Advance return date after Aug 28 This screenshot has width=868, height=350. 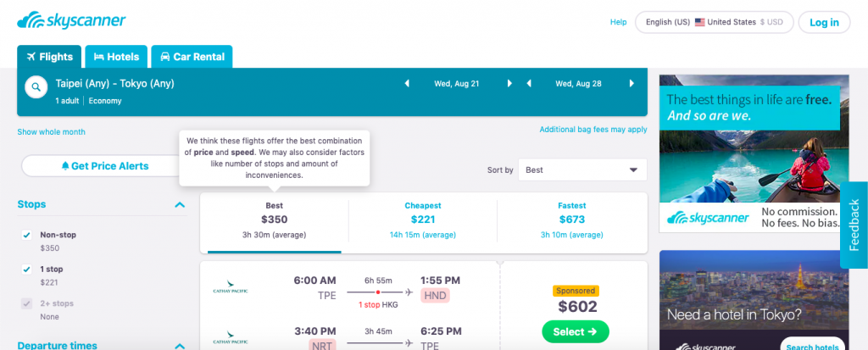pos(631,84)
